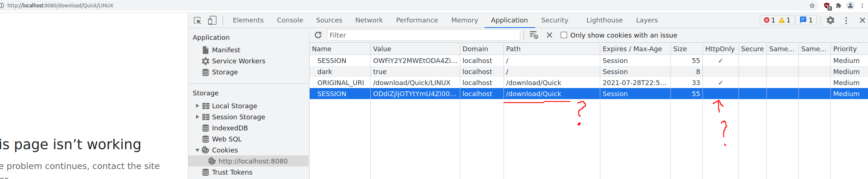Click in the cookie Filter field
This screenshot has width=868, height=179.
tap(423, 35)
